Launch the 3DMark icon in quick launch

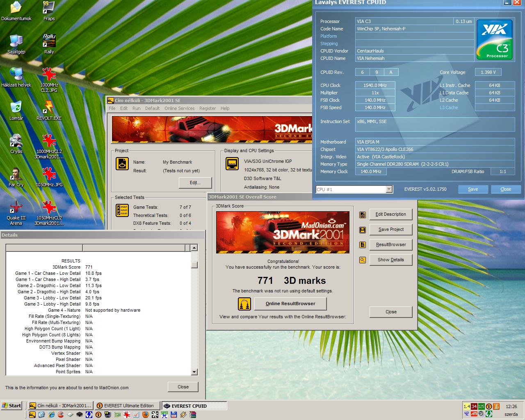click(32, 415)
